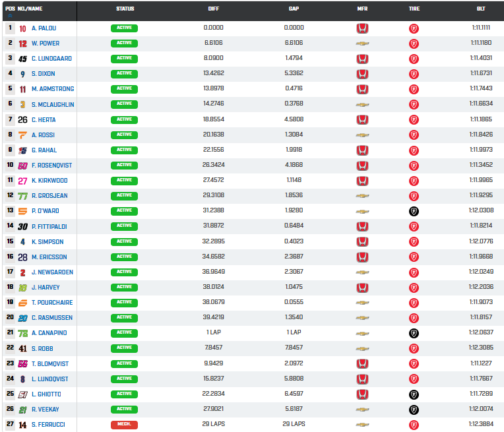
Task: Click the red tire icon for S. Dixon
Action: 414,74
